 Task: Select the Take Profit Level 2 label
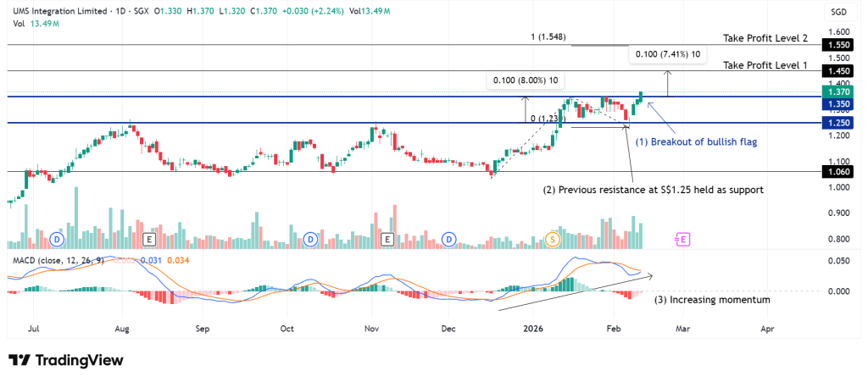(765, 39)
